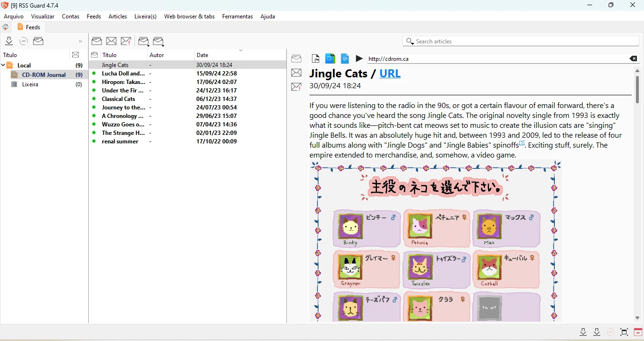Select the Jingle Cats article row
The height and width of the screenshot is (341, 644).
pos(188,65)
